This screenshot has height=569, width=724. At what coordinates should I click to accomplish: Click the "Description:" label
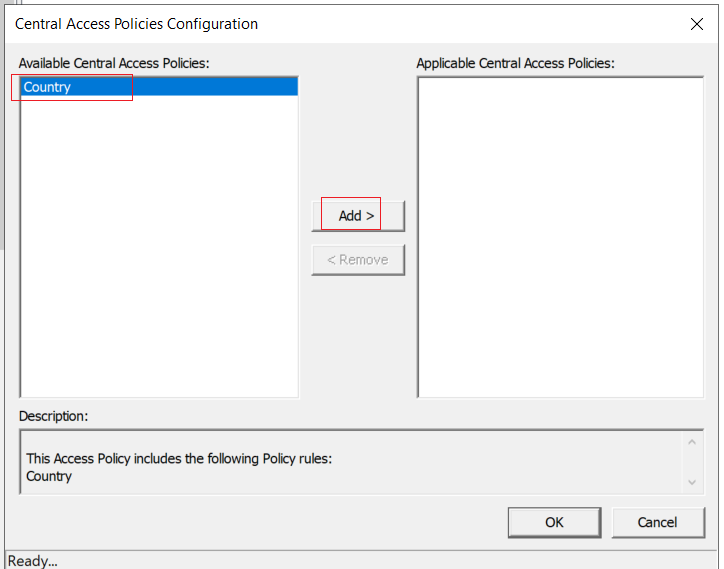pos(54,416)
